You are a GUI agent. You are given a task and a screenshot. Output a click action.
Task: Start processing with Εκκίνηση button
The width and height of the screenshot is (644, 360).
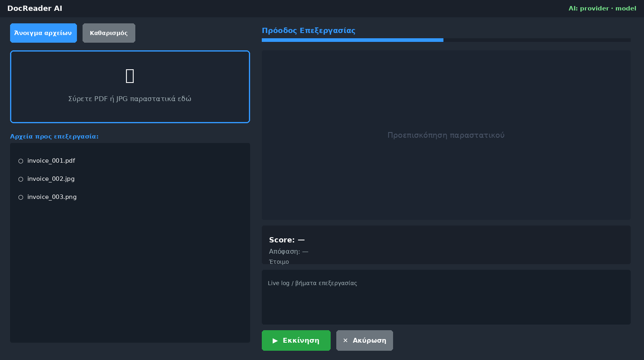point(296,340)
